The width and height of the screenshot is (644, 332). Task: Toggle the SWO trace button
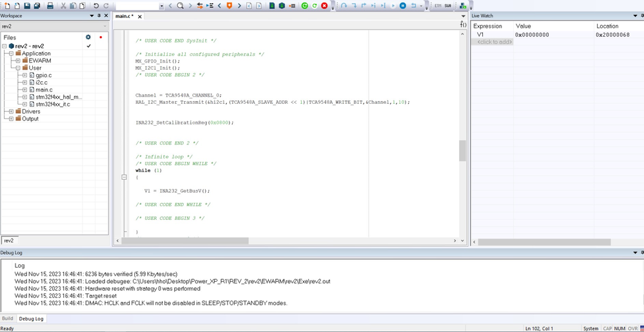[447, 6]
